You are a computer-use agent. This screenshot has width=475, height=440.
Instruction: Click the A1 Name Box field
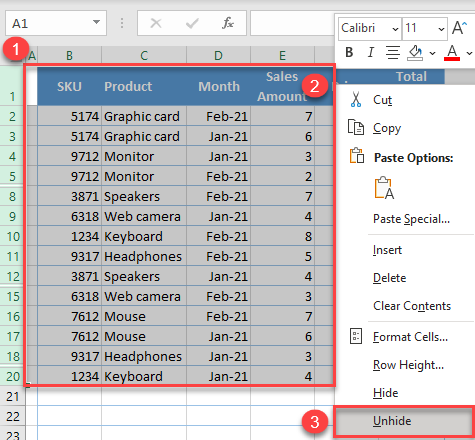tap(56, 23)
